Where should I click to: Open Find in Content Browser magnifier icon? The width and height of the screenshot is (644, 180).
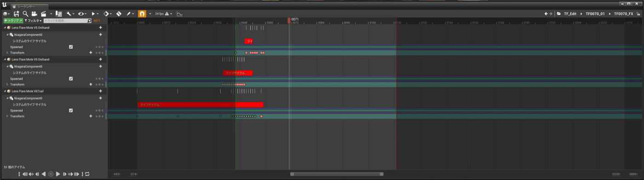click(x=25, y=14)
